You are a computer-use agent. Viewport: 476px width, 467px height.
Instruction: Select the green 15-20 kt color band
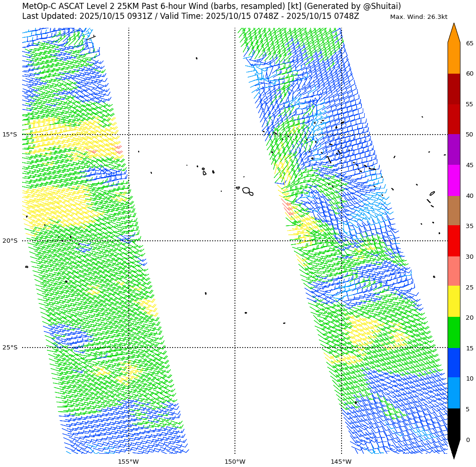(453, 332)
